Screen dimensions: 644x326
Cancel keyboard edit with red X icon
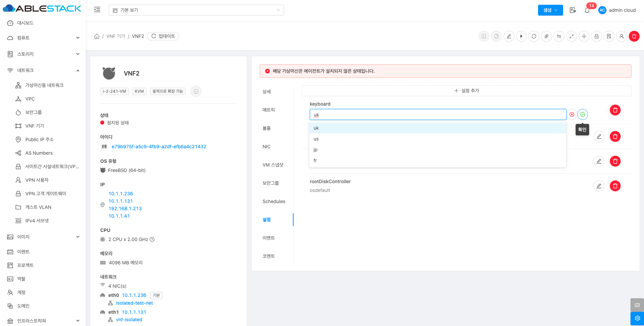[572, 114]
